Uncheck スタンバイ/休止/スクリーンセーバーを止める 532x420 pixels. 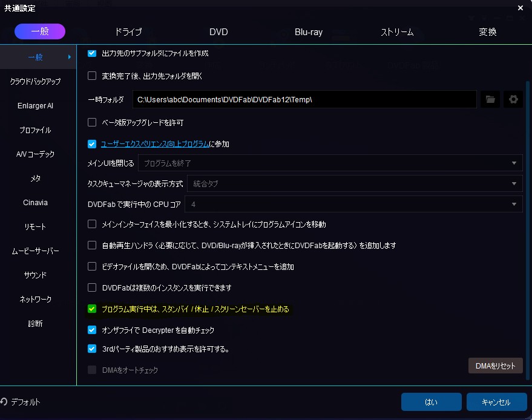tap(92, 309)
